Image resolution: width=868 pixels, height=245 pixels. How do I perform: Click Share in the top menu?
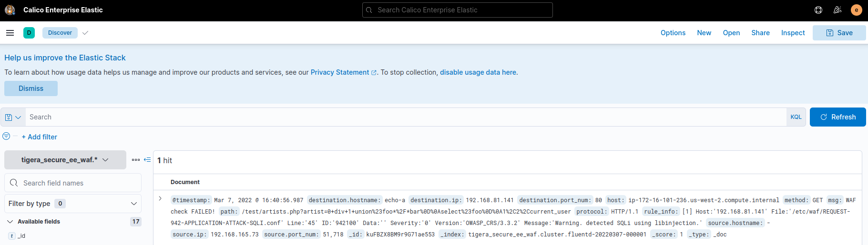click(x=760, y=33)
